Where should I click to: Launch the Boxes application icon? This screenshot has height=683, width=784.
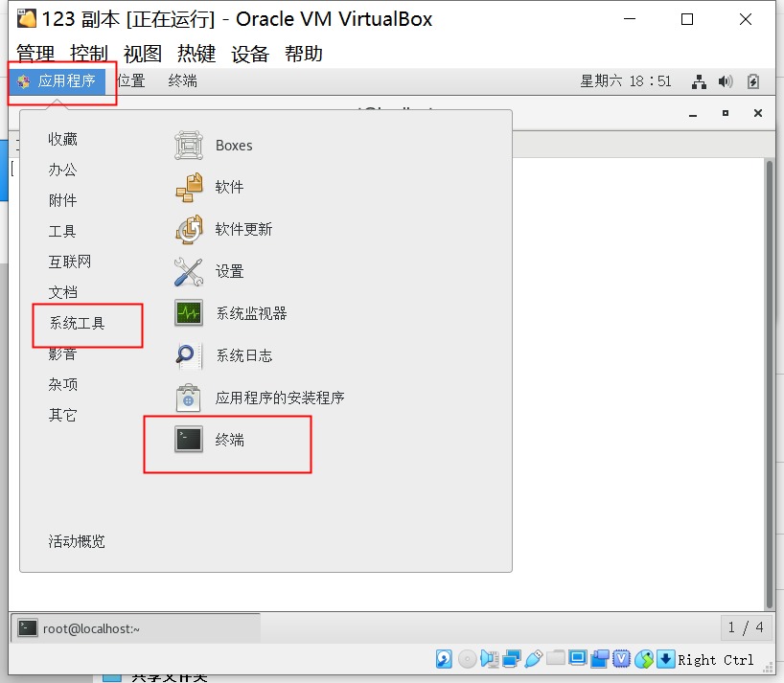[x=189, y=146]
